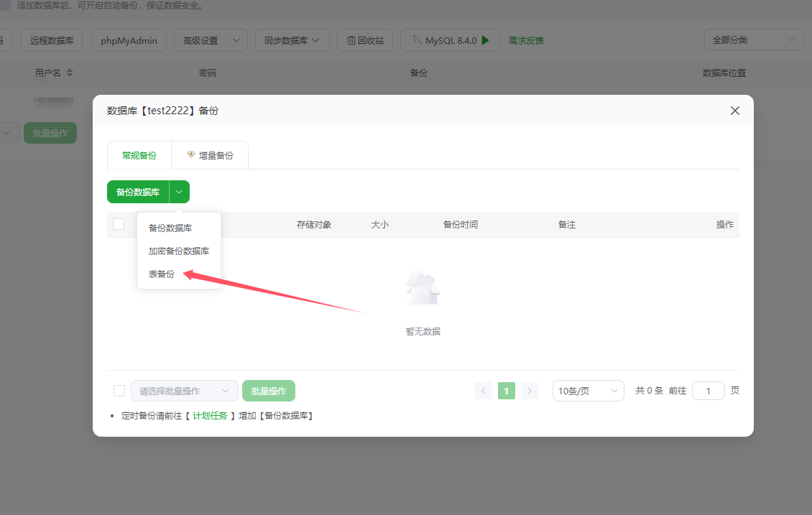Click the 密码 column header in background

coord(207,73)
